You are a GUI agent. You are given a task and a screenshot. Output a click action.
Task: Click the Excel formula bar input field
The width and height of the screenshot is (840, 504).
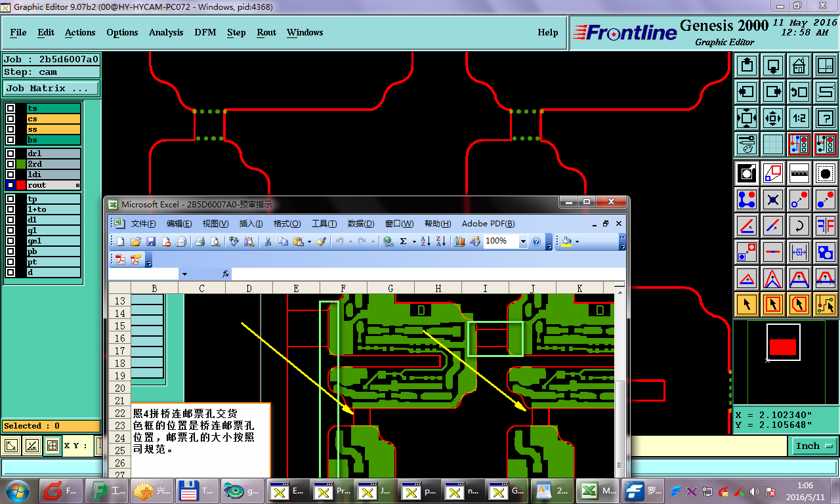[x=428, y=274]
